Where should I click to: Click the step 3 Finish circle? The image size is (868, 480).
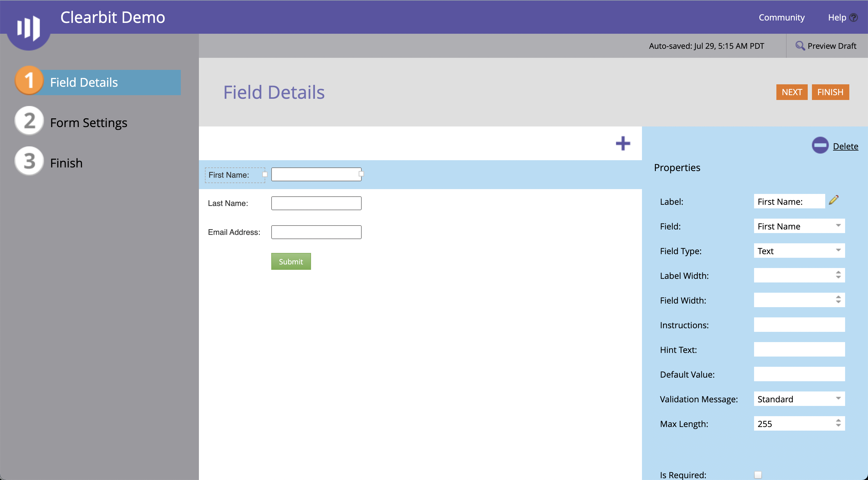tap(29, 161)
